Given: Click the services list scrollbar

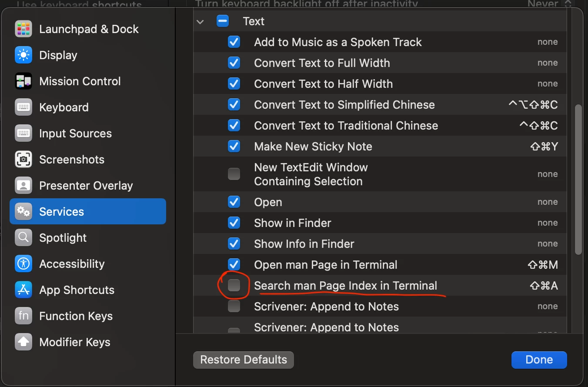Looking at the screenshot, I should coord(578,179).
